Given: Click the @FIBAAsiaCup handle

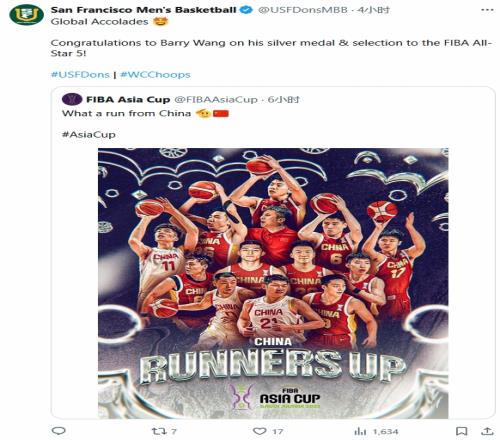Looking at the screenshot, I should pos(216,99).
